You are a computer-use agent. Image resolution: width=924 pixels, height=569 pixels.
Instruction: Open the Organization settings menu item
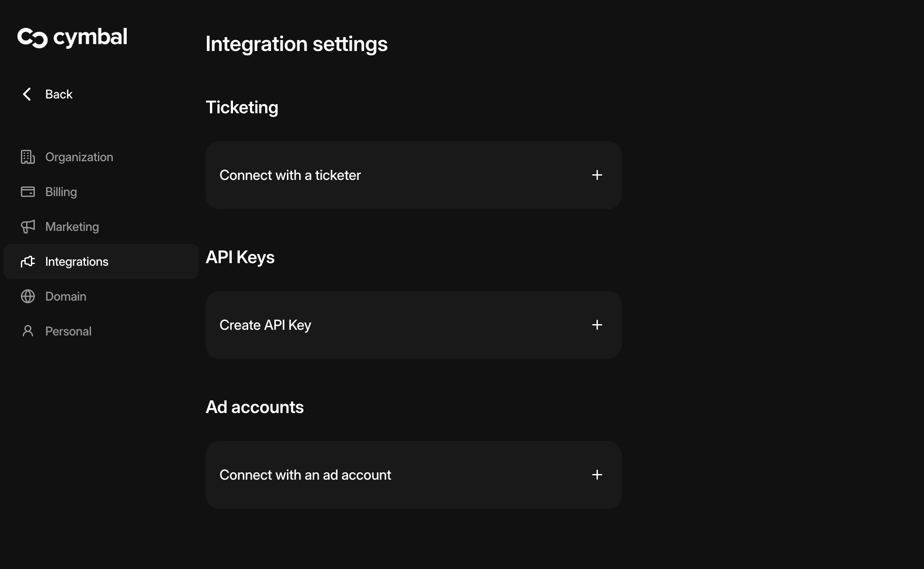coord(79,157)
